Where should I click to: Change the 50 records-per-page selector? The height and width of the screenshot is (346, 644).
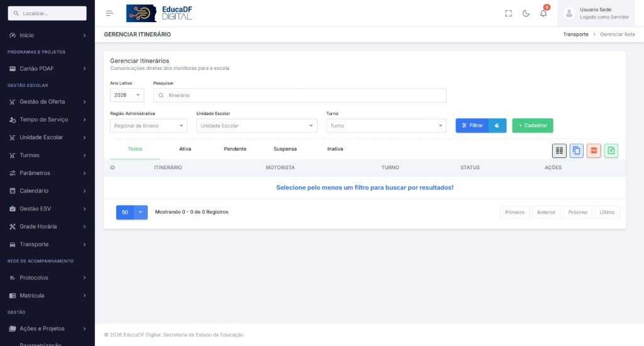pyautogui.click(x=132, y=213)
